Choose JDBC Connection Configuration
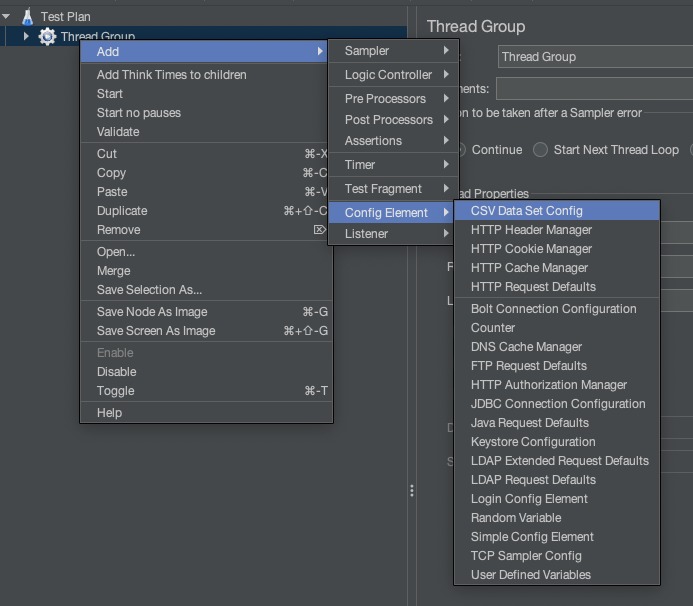This screenshot has width=693, height=606. pos(557,404)
